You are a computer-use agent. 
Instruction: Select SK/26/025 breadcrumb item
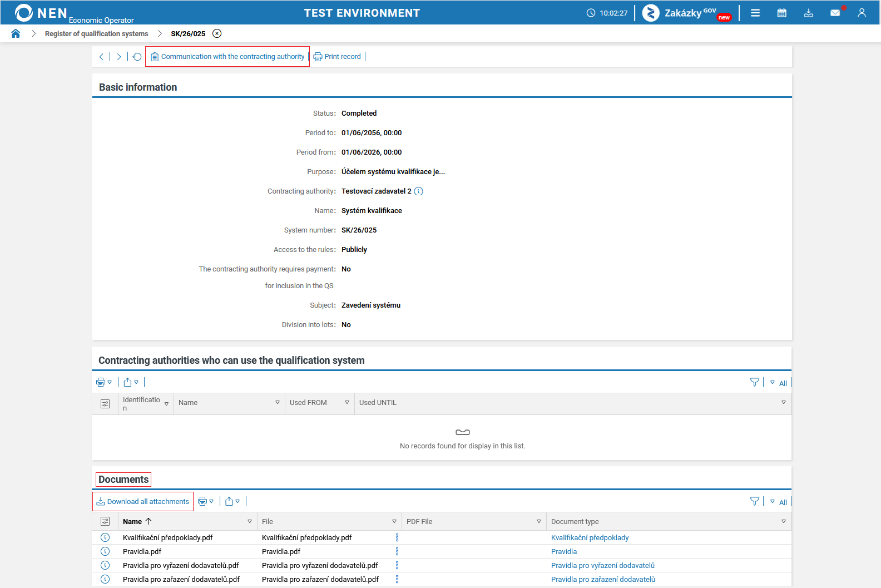pyautogui.click(x=188, y=34)
